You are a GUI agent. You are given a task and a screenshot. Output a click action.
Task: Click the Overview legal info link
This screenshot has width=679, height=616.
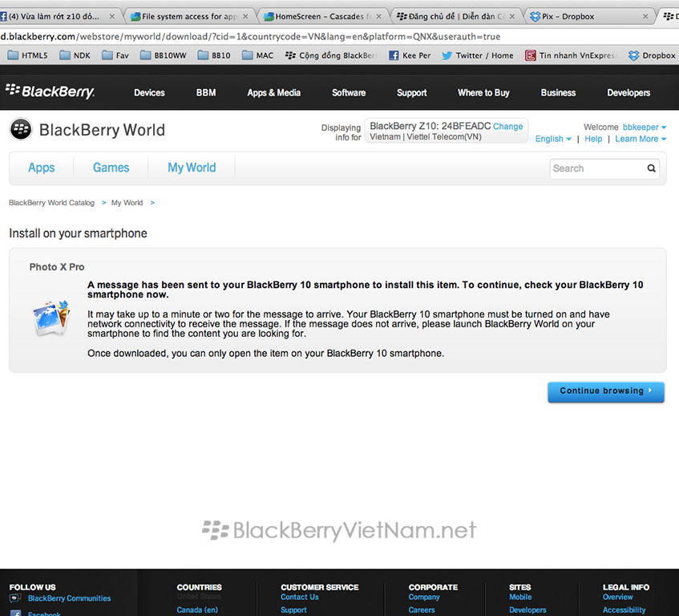(618, 597)
